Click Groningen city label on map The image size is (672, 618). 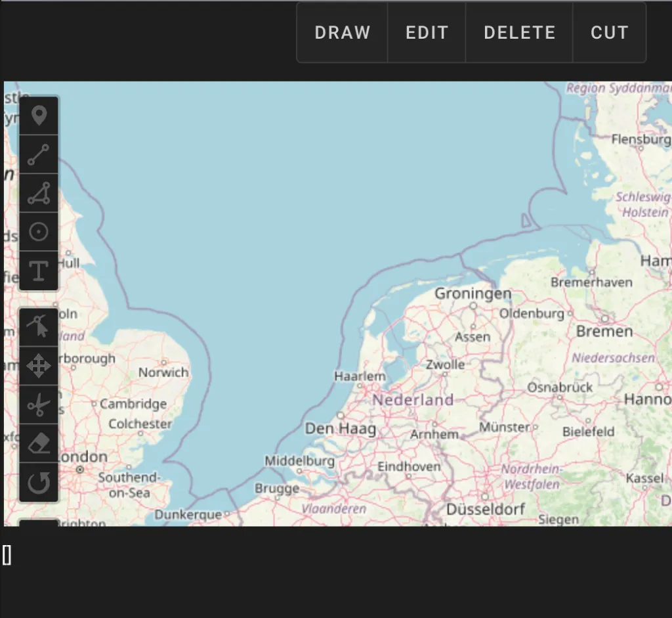coord(472,294)
